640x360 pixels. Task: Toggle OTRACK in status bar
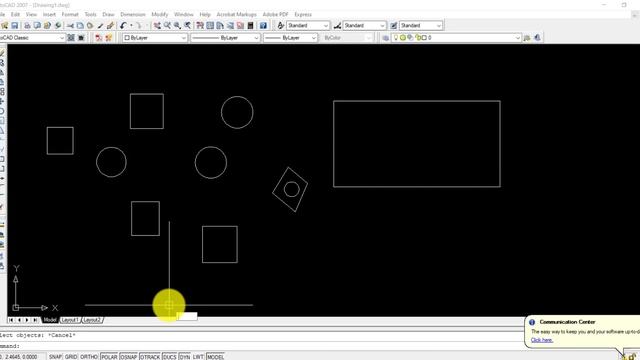pos(150,357)
